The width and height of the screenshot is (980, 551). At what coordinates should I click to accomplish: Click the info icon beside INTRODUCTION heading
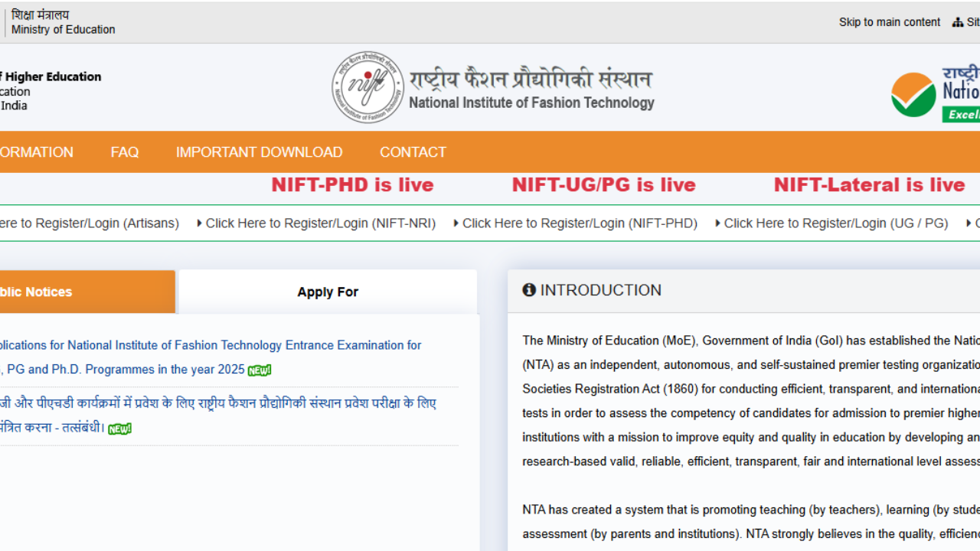click(x=529, y=290)
